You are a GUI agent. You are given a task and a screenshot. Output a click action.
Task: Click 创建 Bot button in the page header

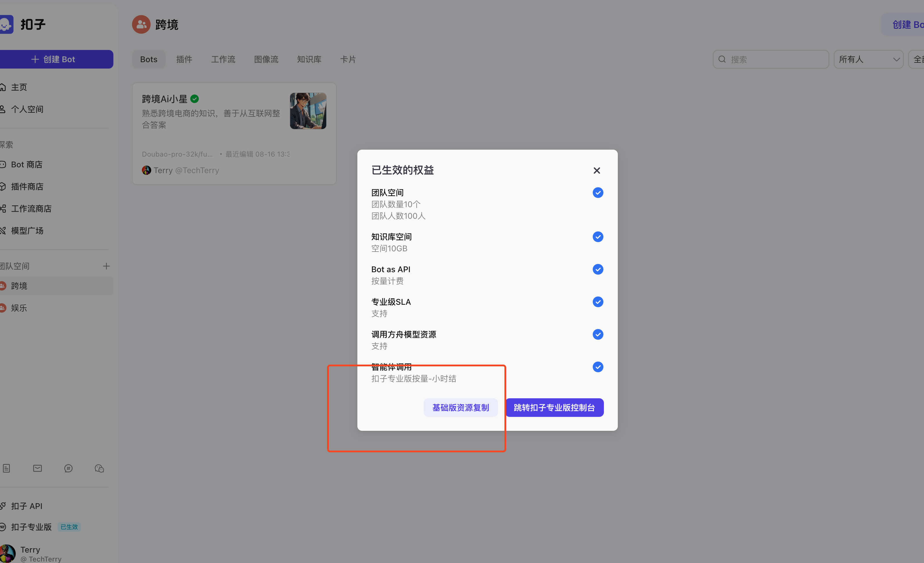(903, 24)
